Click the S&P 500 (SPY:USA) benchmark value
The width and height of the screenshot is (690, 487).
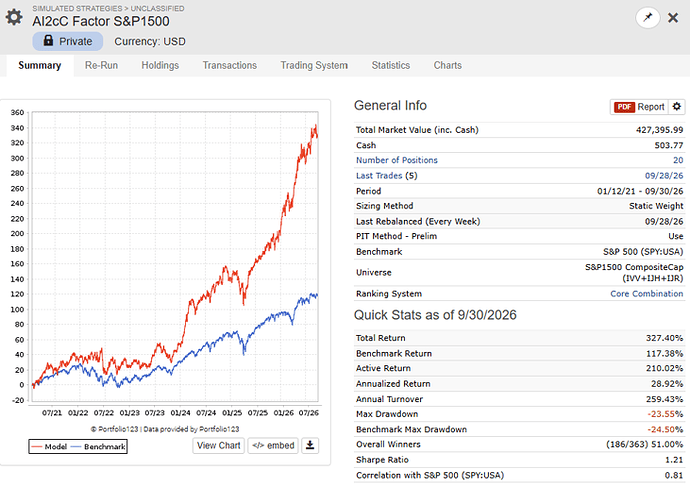tap(643, 252)
